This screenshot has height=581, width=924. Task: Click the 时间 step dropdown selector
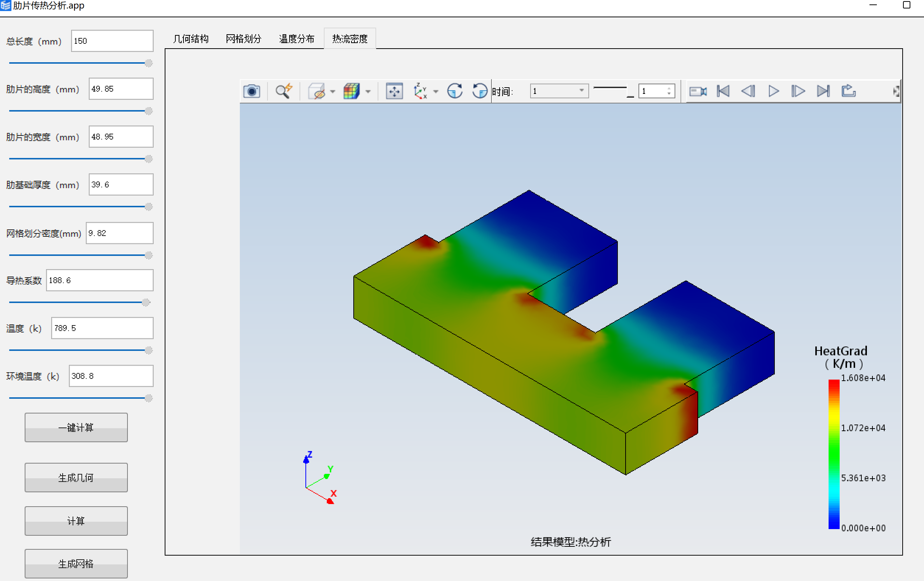[x=556, y=92]
